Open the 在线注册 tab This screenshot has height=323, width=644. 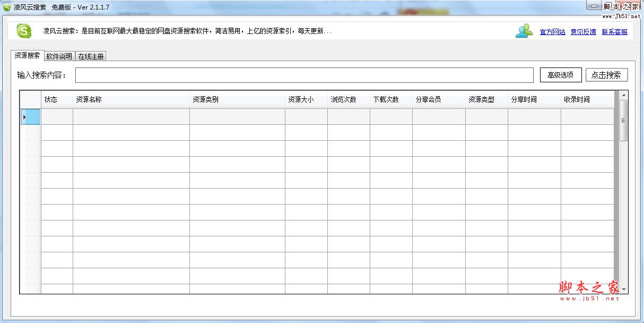click(x=91, y=56)
